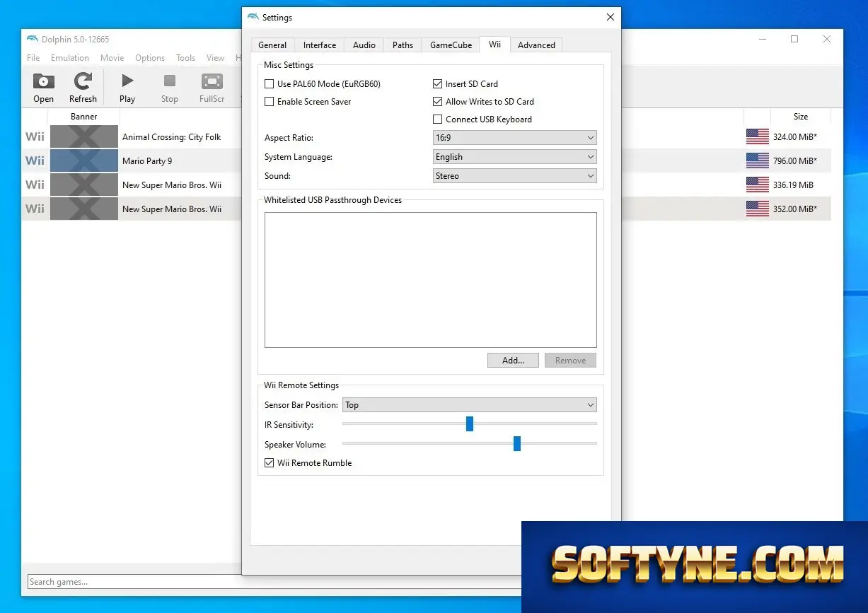Image resolution: width=868 pixels, height=613 pixels.
Task: Click the IR Sensitivity slider handle
Action: tap(469, 424)
